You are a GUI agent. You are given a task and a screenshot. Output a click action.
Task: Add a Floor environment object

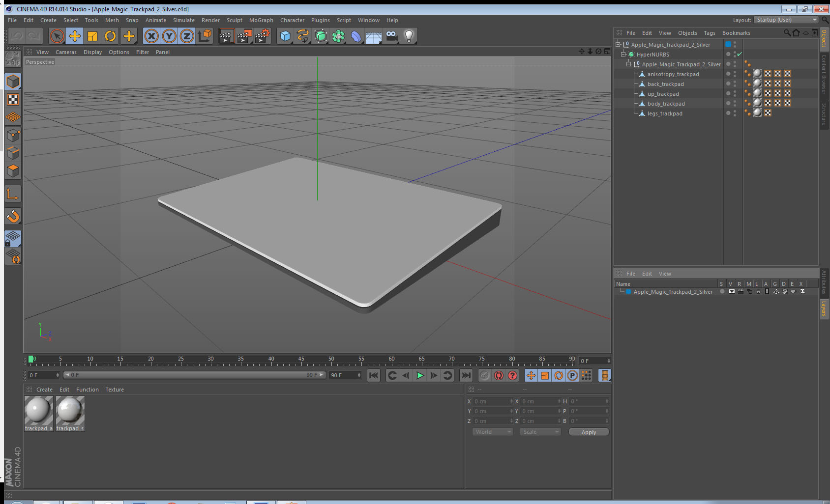[x=374, y=36]
